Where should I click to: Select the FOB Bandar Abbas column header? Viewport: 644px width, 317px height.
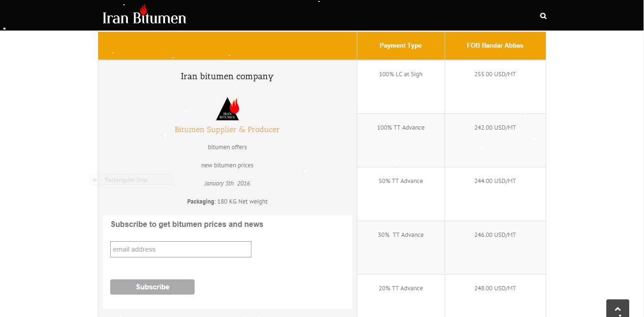click(x=495, y=46)
